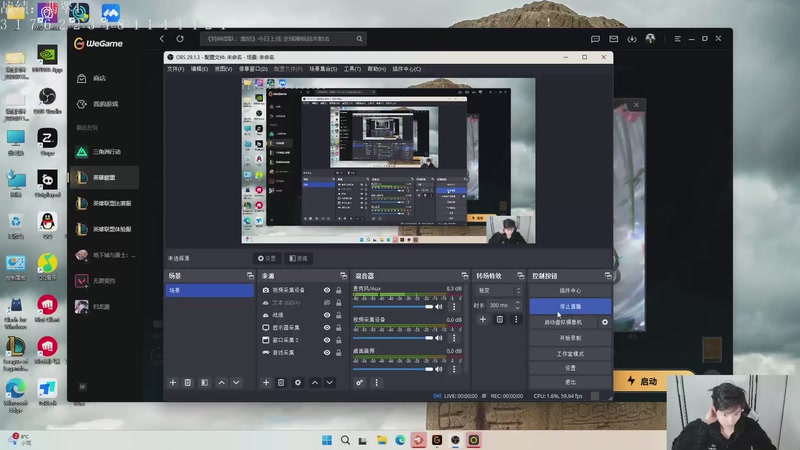The width and height of the screenshot is (800, 450).
Task: Open 桌面音频 three-dot options menu
Action: click(x=454, y=369)
